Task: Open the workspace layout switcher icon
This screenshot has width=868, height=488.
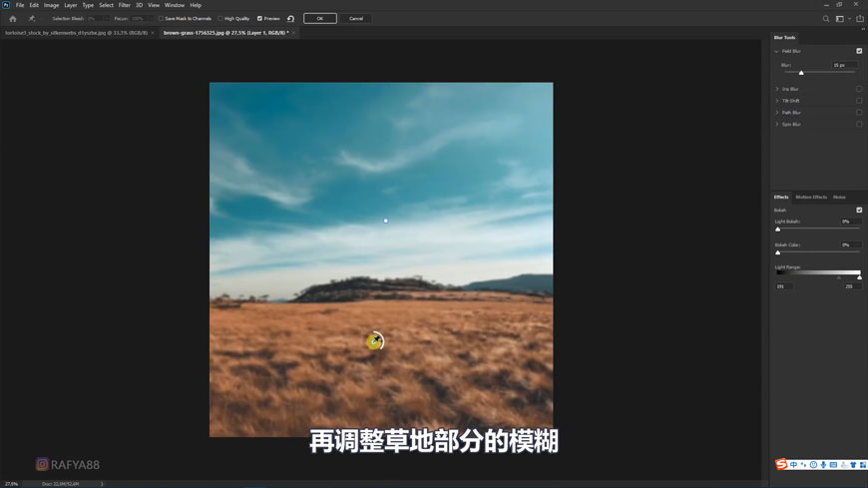Action: coord(840,18)
